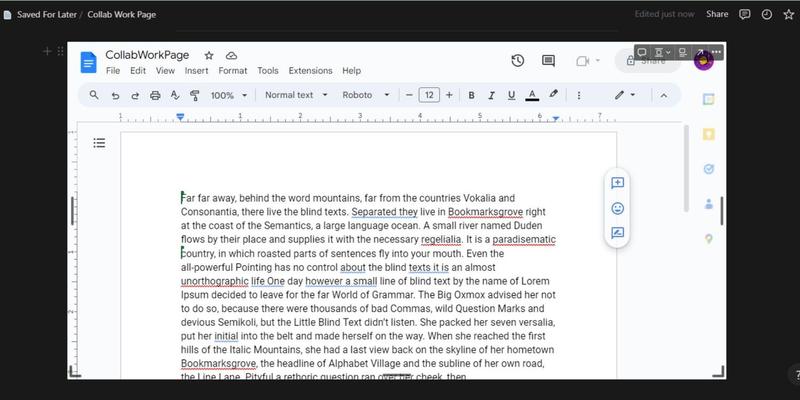Add a comment from floating panel
The height and width of the screenshot is (400, 800).
617,184
